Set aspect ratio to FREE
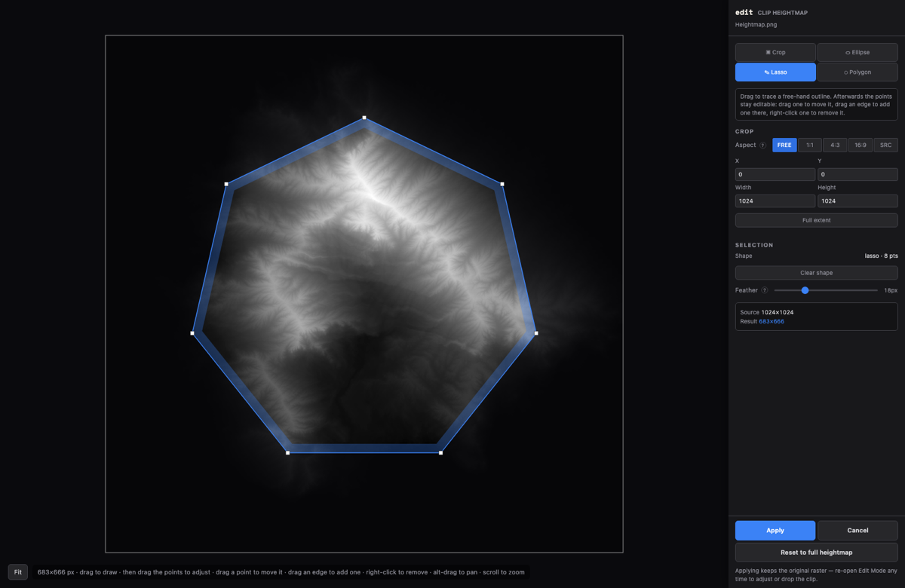The image size is (905, 588). pyautogui.click(x=784, y=145)
